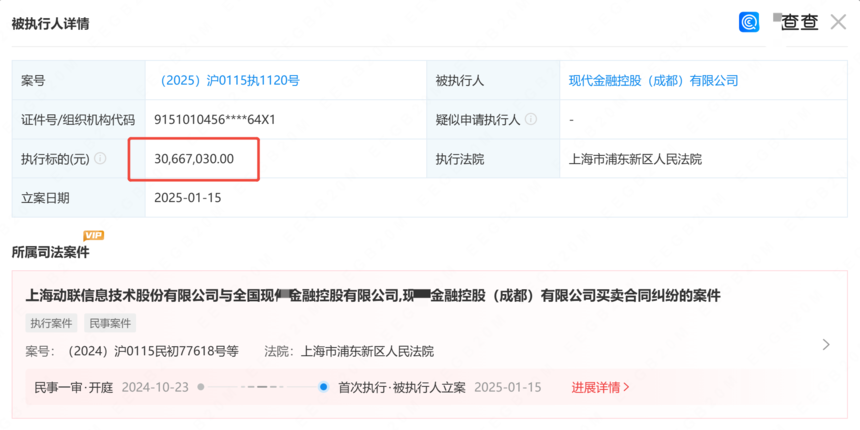Click the 证件号/组织机构代码 label cell
Screen dimensions: 860x430
pos(79,120)
